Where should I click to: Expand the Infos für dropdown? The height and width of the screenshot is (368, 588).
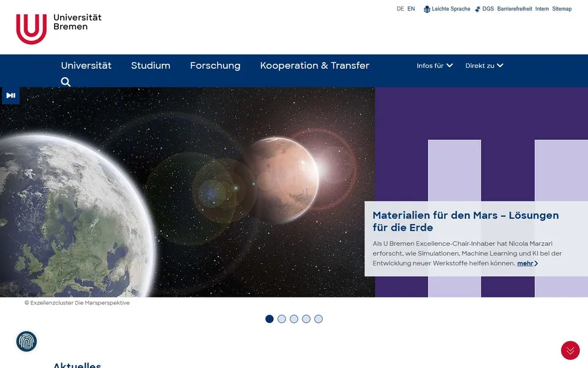435,66
